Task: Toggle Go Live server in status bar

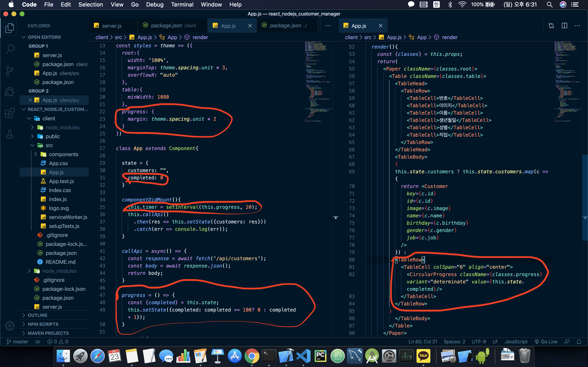Action: [x=546, y=342]
